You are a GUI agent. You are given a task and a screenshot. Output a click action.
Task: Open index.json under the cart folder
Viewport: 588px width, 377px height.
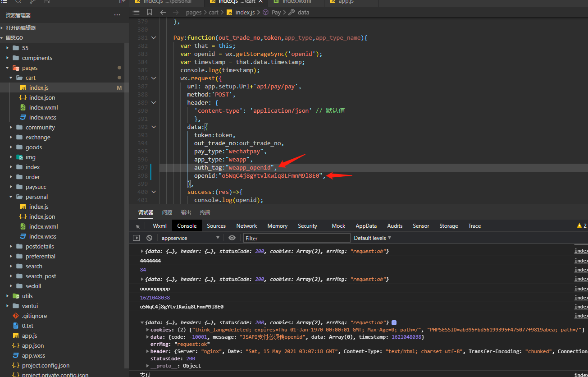point(42,97)
